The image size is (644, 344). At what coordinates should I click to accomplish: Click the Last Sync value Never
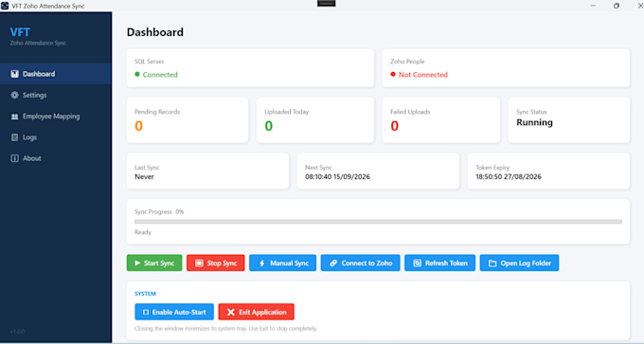click(144, 176)
